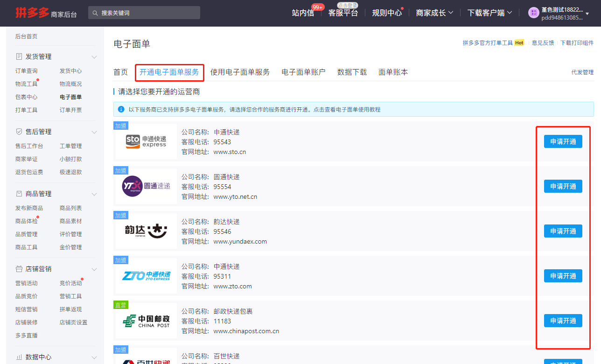Open the 下载客户端 dropdown menu
Screen dimensions: 601x364
pyautogui.click(x=489, y=13)
